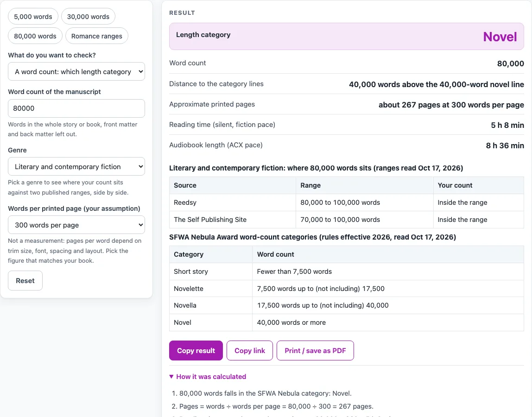Copy the result to clipboard
532x417 pixels.
[196, 350]
